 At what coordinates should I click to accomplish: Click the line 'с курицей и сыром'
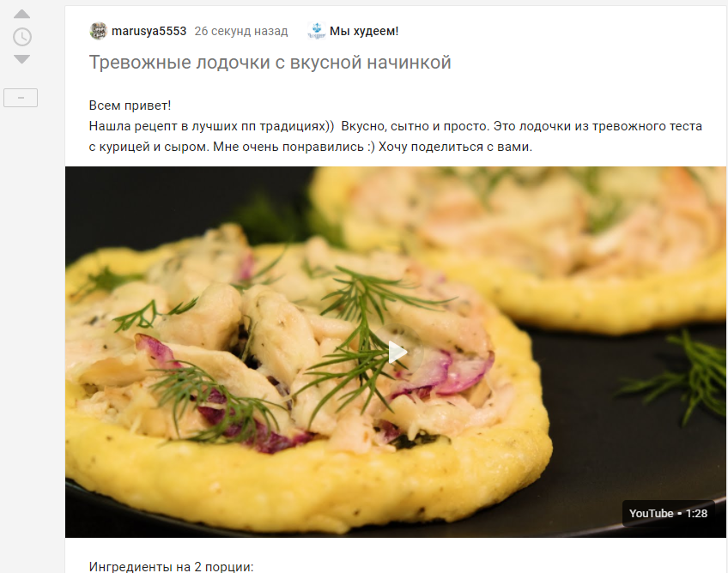(310, 147)
